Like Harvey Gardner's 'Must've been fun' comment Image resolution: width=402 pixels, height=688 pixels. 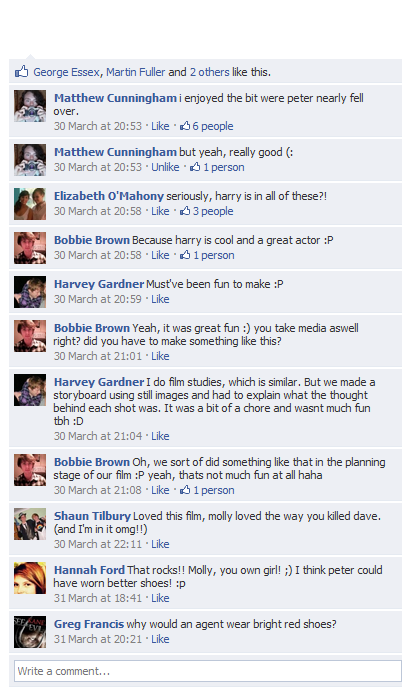(x=160, y=299)
